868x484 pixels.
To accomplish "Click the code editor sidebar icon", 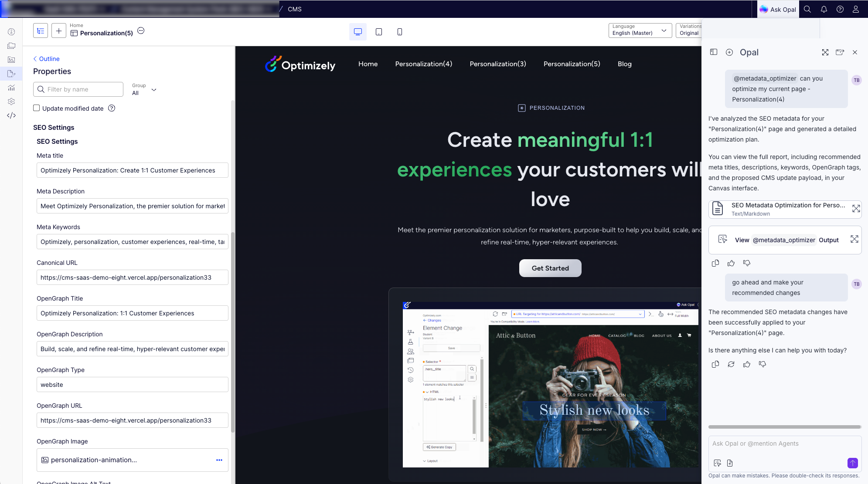I will pos(11,115).
